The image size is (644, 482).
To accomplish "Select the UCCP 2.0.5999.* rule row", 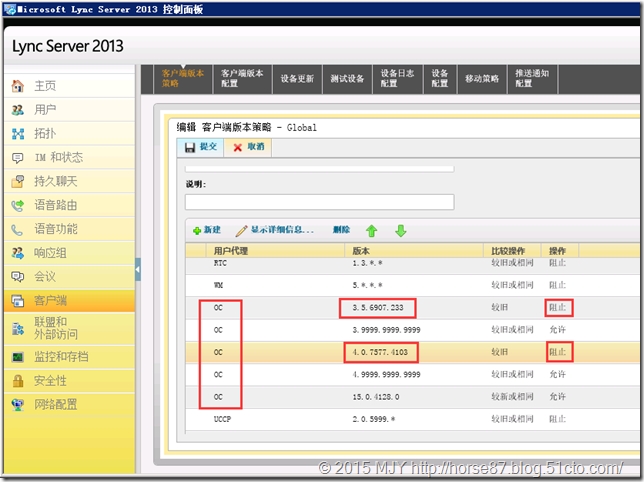I will click(412, 419).
